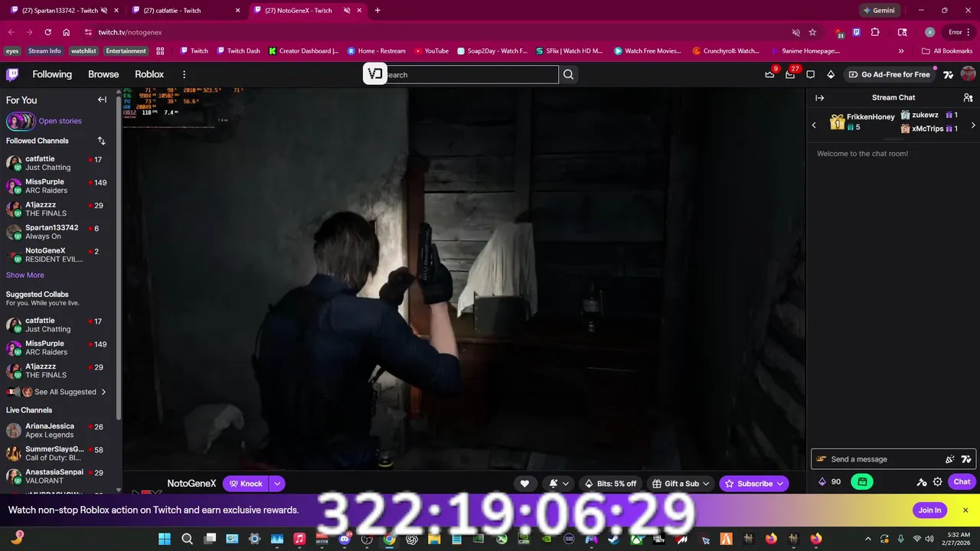Open All Bookmarks folder
This screenshot has height=551, width=980.
[x=947, y=51]
